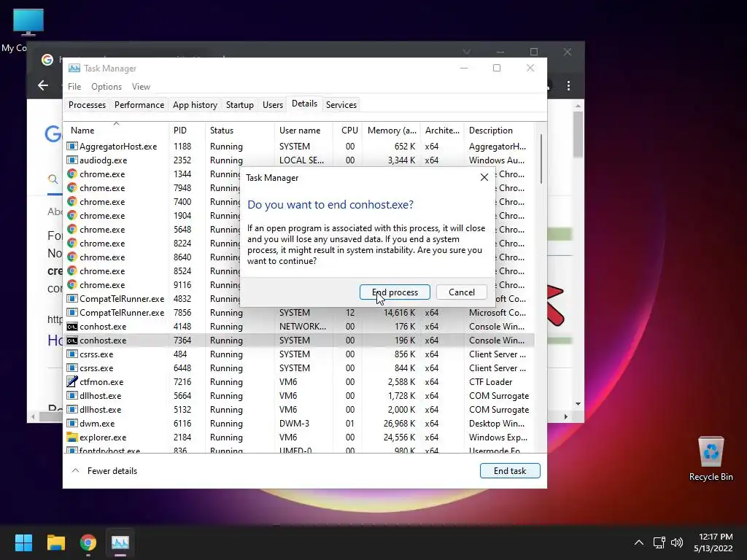Screen dimensions: 747x560
Task: Cancel the end process dialog
Action: 461,292
